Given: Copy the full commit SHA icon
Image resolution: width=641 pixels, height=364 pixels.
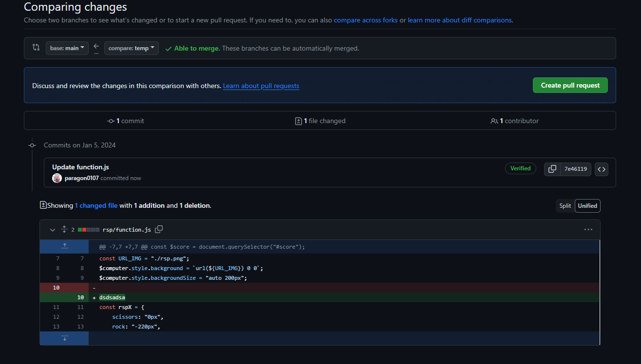Looking at the screenshot, I should (x=552, y=169).
